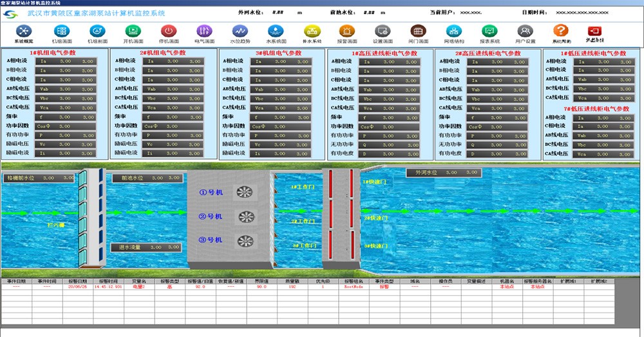Screen dimensions: 644x337
Task: Click the 前池水位 forebay level value
Action: pos(157,177)
